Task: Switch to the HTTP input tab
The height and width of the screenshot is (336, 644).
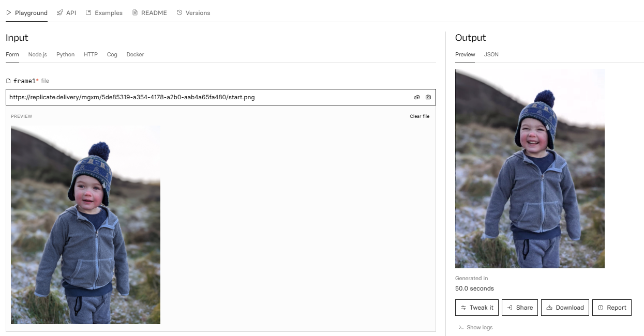Action: (x=91, y=54)
